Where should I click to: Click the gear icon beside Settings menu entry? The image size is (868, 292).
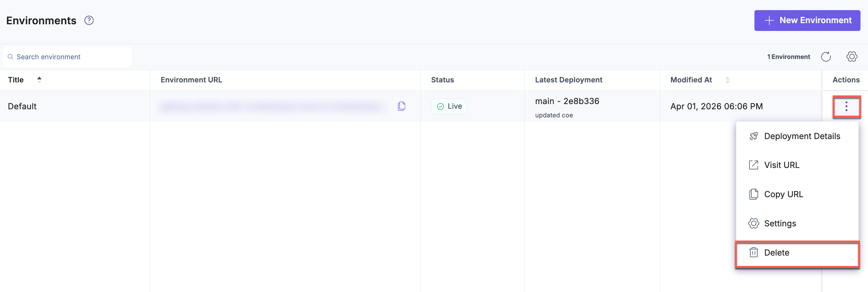(754, 223)
